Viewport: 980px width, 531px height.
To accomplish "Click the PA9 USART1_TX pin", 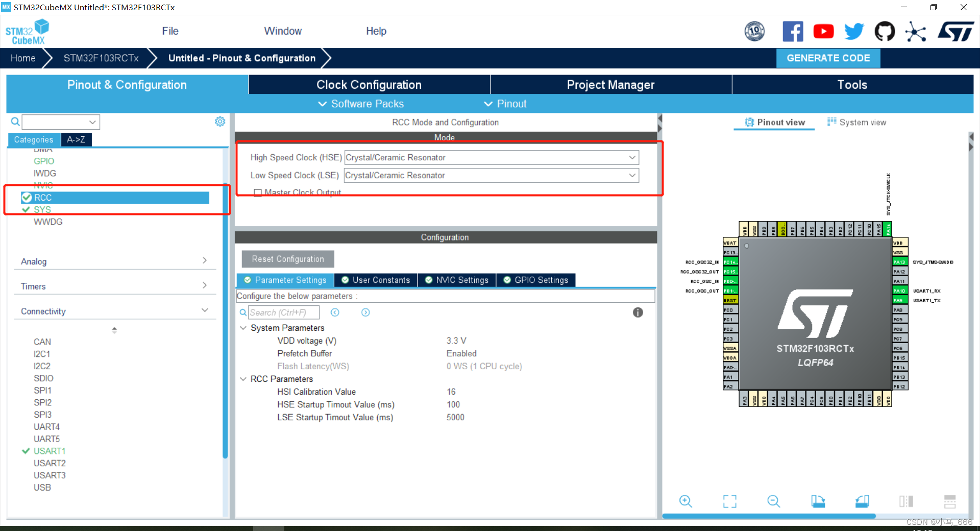I will pos(900,300).
